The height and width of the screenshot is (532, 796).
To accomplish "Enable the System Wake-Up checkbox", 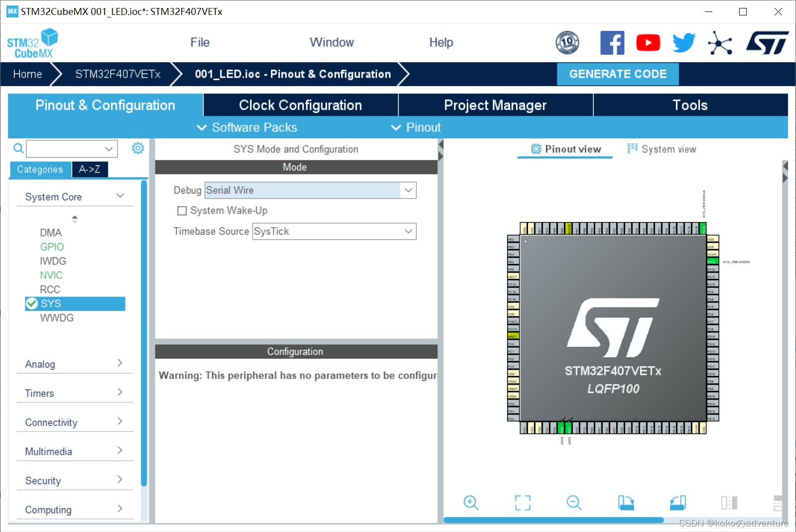I will pos(182,211).
